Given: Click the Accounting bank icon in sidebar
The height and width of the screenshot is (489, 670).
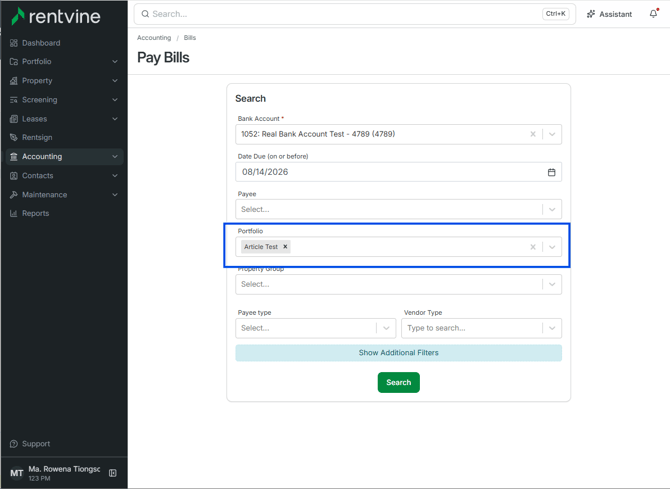Looking at the screenshot, I should [x=14, y=156].
